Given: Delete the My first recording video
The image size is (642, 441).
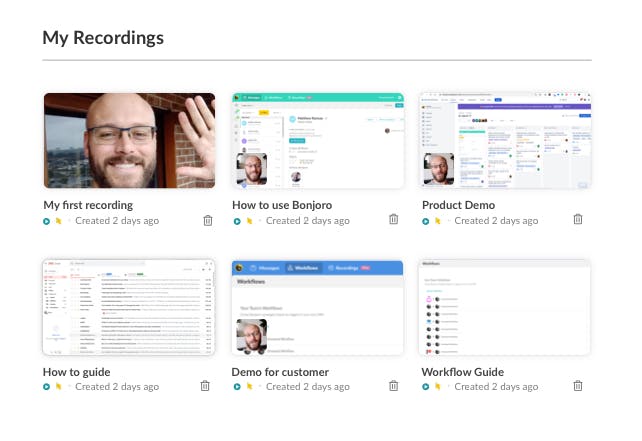Looking at the screenshot, I should click(x=208, y=221).
